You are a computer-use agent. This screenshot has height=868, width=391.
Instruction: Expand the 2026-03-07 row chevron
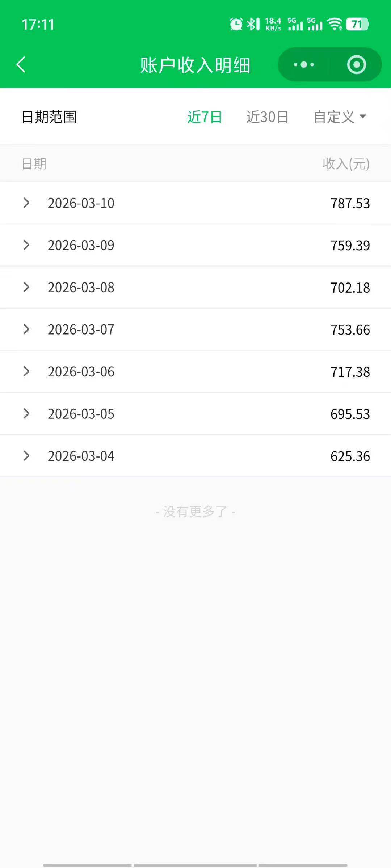[x=26, y=329]
